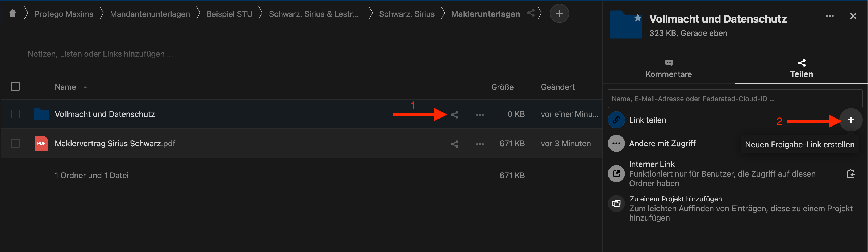
Task: Click the Zu einem Projekt hinzufügen icon
Action: click(616, 204)
